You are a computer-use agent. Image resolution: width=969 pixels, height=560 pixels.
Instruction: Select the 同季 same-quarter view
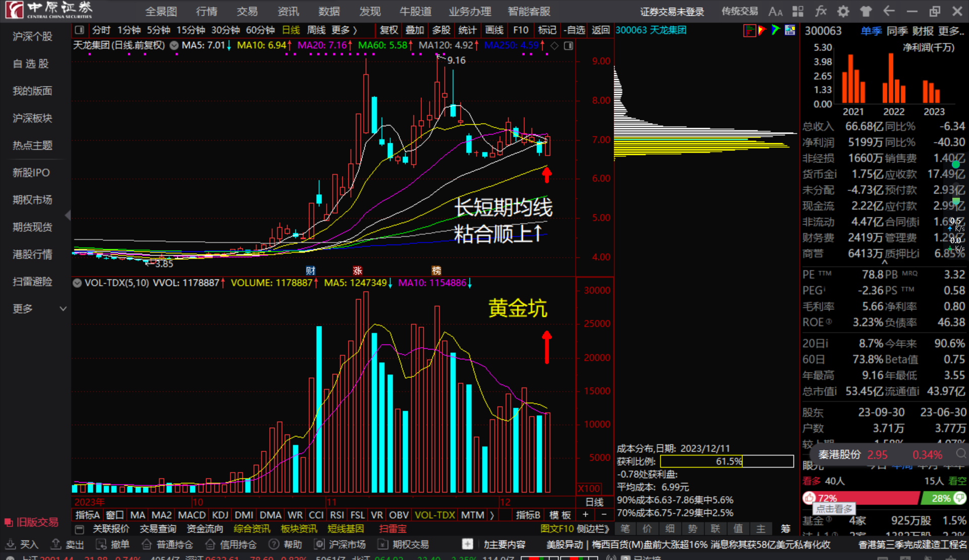tap(897, 31)
